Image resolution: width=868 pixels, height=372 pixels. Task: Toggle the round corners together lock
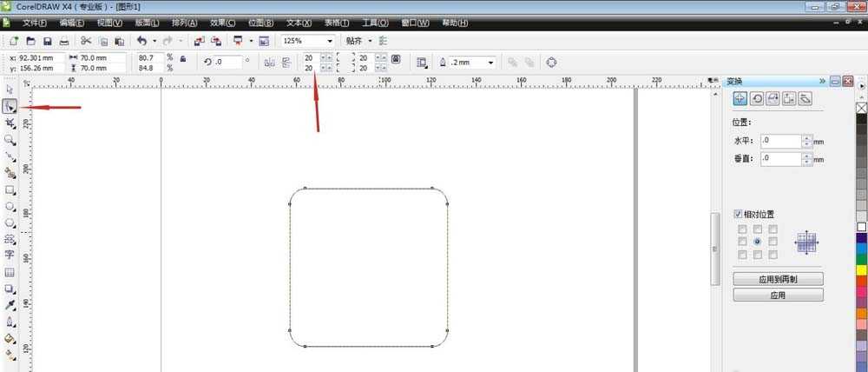pyautogui.click(x=396, y=58)
